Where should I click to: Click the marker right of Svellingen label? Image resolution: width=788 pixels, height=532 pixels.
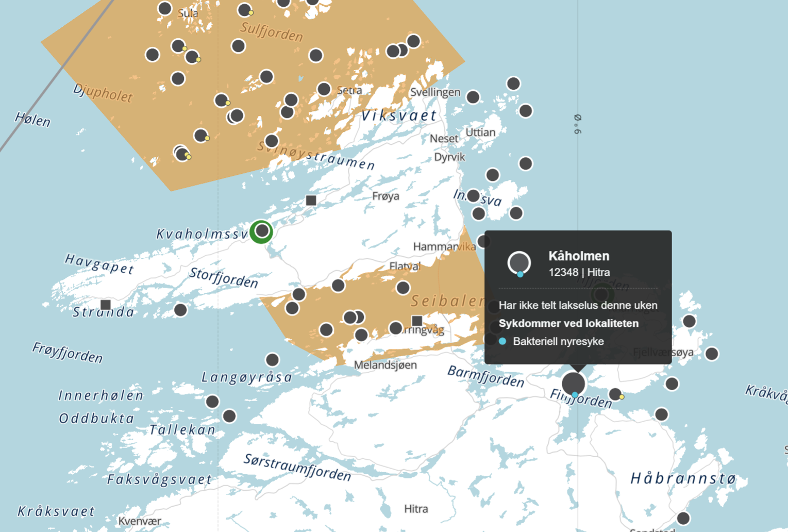click(x=473, y=97)
